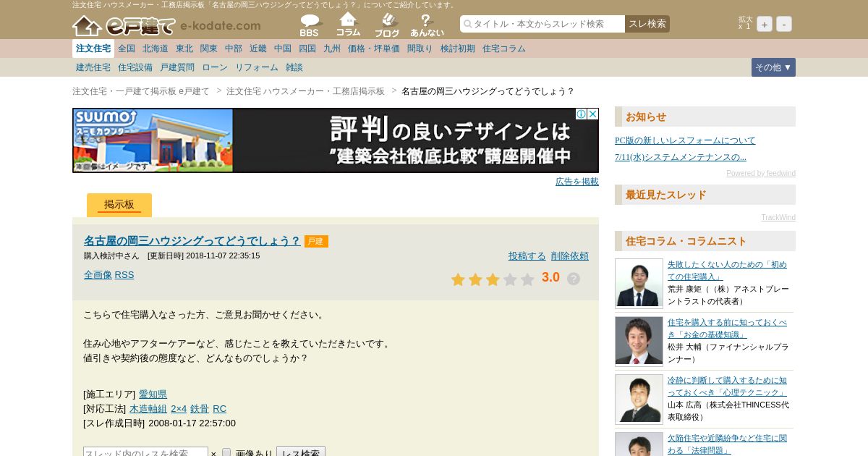Open the 近畿 region menu
This screenshot has width=868, height=456.
coord(258,48)
